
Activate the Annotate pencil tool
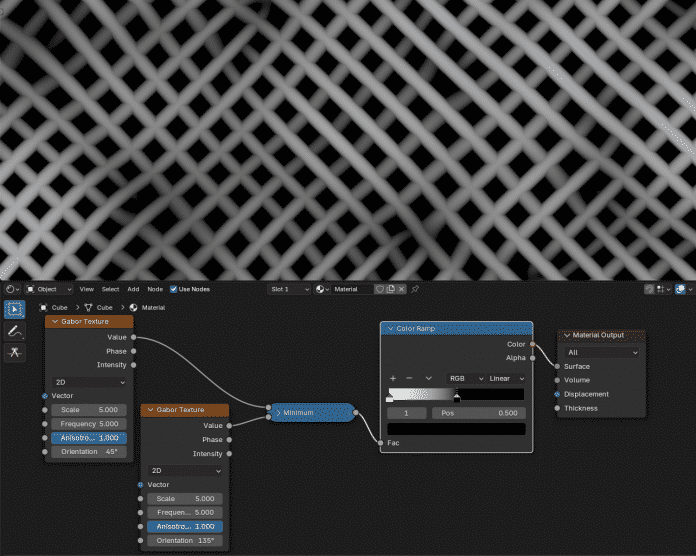15,331
